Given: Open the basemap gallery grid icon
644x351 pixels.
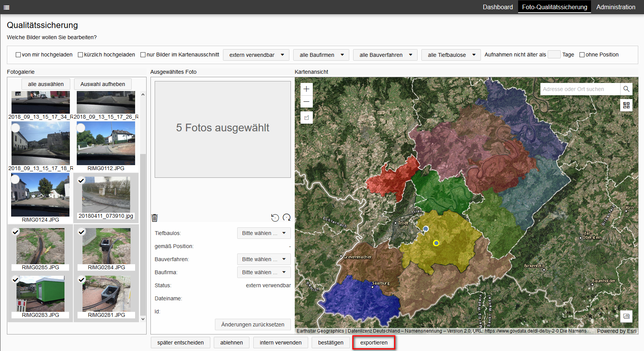Looking at the screenshot, I should pyautogui.click(x=626, y=105).
